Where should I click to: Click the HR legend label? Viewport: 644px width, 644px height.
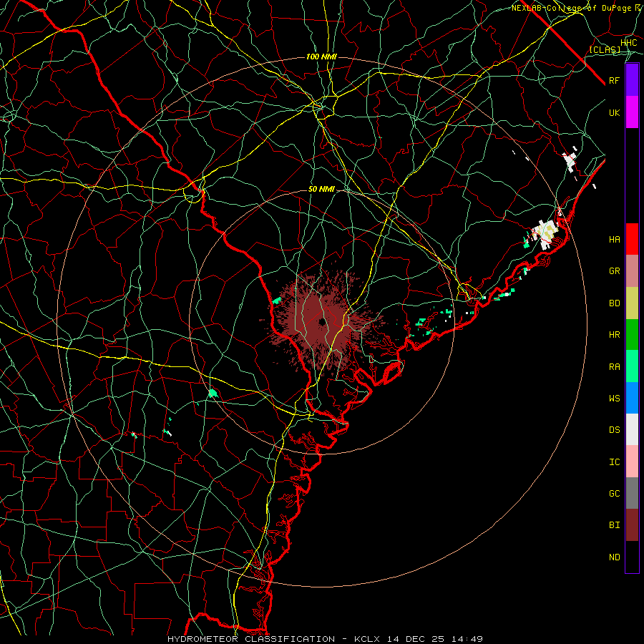tap(614, 335)
